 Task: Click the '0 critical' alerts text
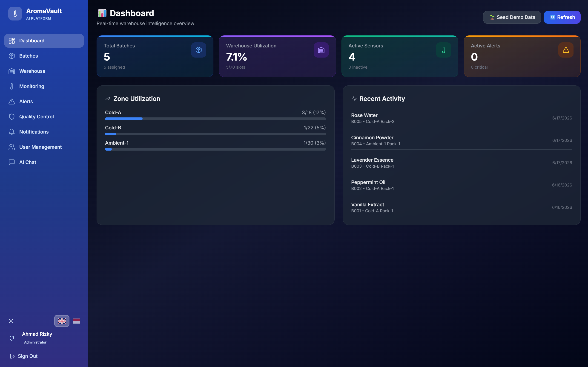click(479, 67)
